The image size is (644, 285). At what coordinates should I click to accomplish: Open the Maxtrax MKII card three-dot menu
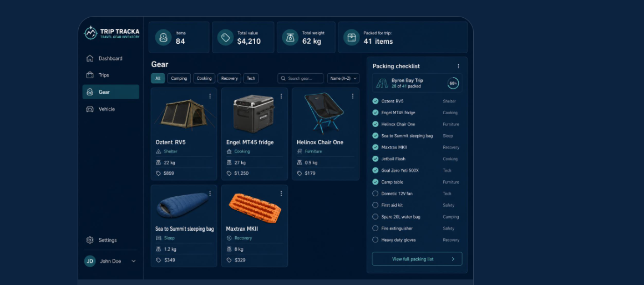tap(281, 193)
